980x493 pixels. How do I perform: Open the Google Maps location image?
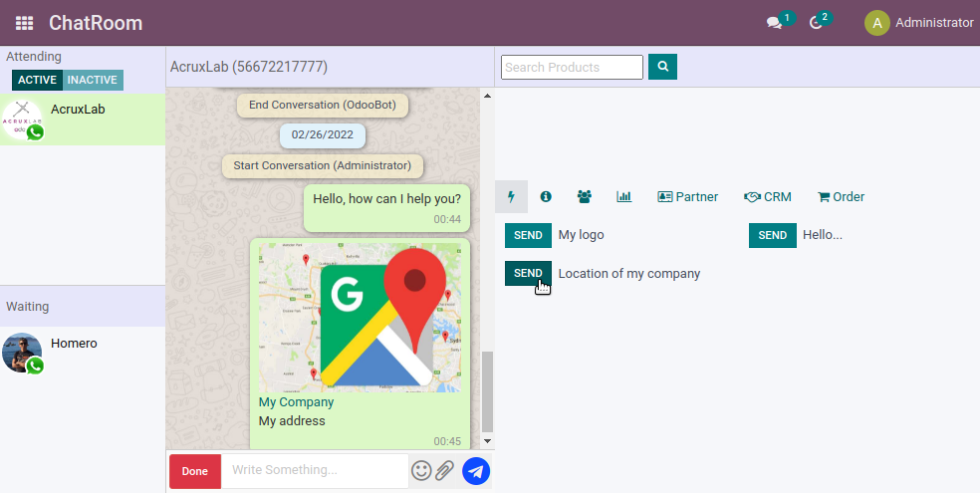360,318
